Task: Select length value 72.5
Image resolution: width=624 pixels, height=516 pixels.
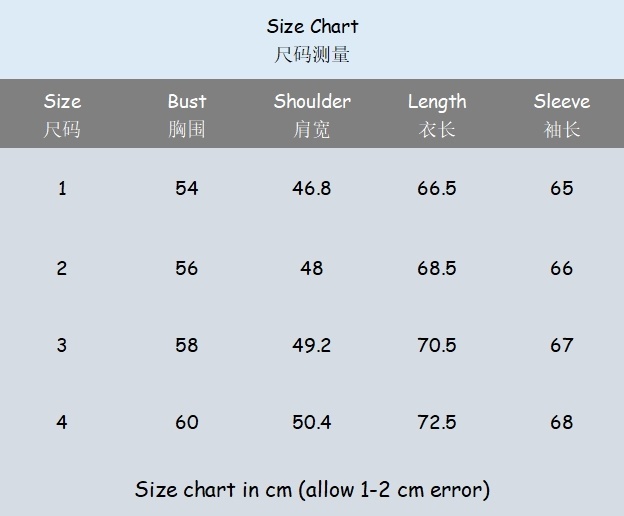Action: pyautogui.click(x=437, y=422)
